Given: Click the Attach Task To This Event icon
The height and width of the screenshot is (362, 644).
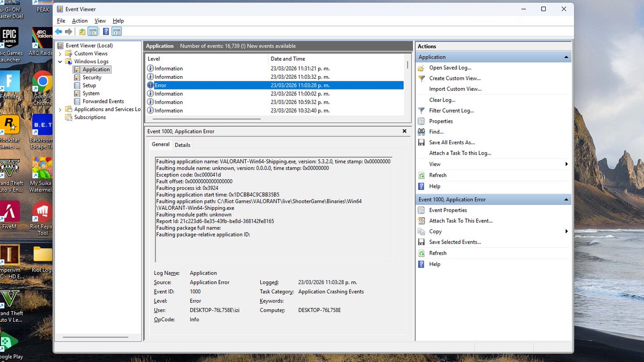Looking at the screenshot, I should point(421,220).
